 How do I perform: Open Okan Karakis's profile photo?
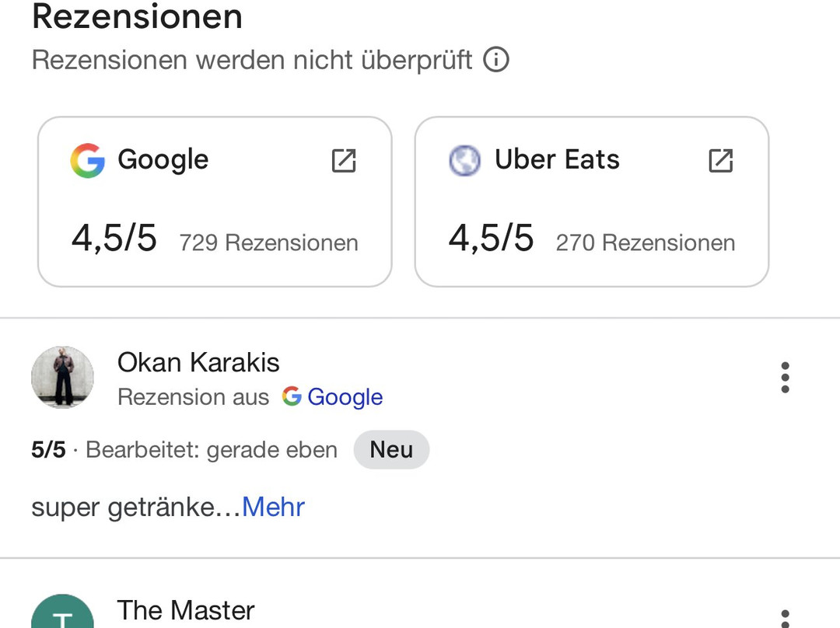tap(62, 377)
